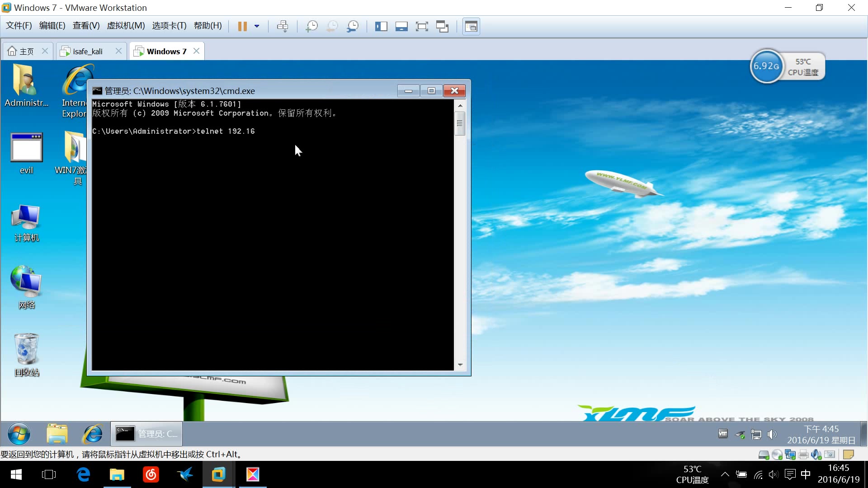Switch to the isafe_kali tab
868x488 pixels.
(x=88, y=51)
